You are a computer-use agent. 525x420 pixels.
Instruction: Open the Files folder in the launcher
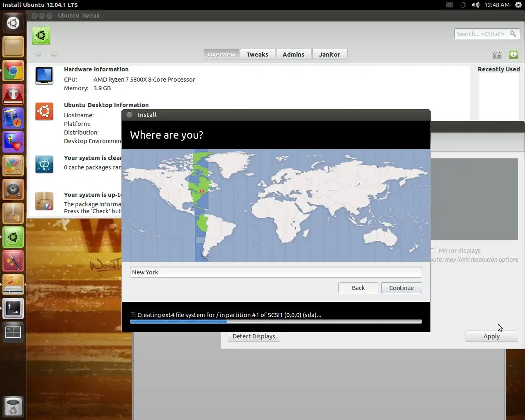click(x=13, y=47)
